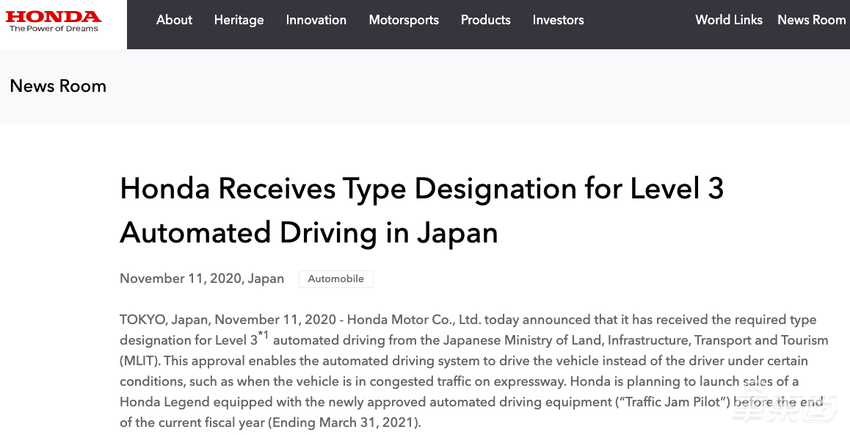Expand the World Links menu
The height and width of the screenshot is (435, 850).
(728, 20)
